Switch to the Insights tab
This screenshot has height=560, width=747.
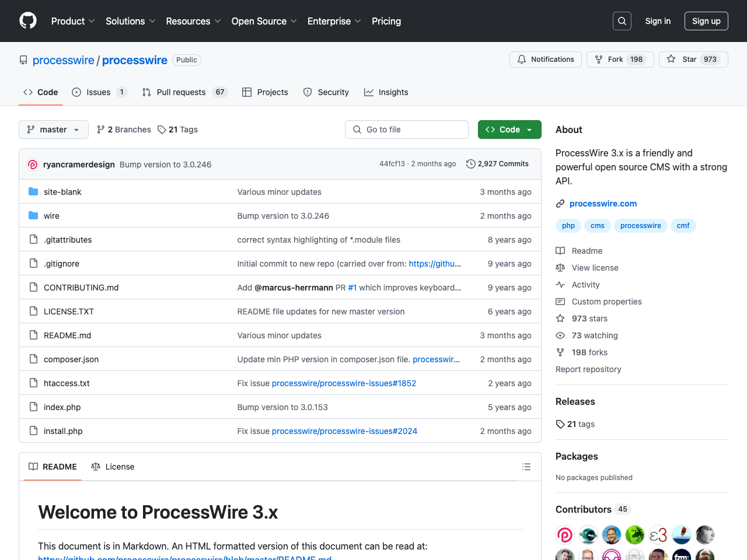(386, 92)
